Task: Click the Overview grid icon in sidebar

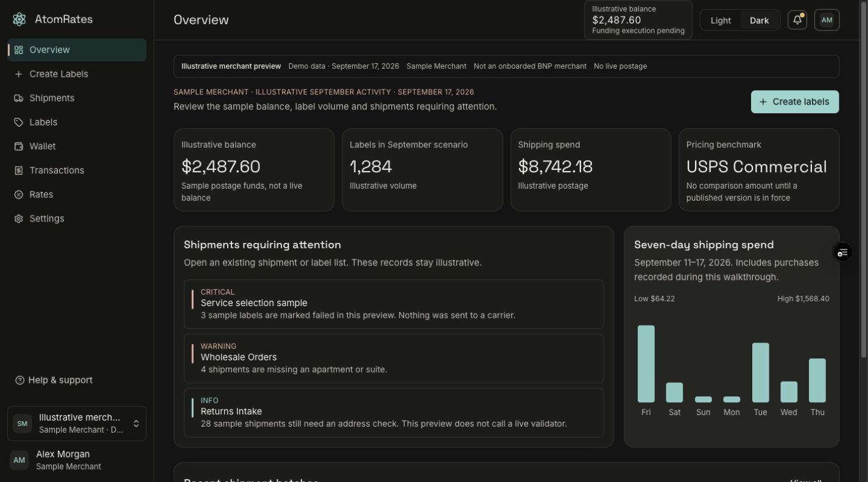Action: click(19, 50)
